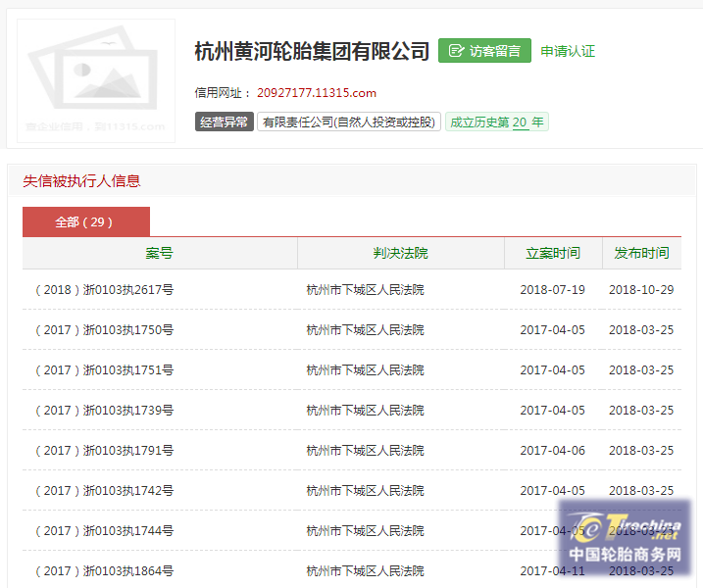The image size is (703, 588).
Task: Click case (2017)浙0103执1744号
Action: (x=104, y=530)
